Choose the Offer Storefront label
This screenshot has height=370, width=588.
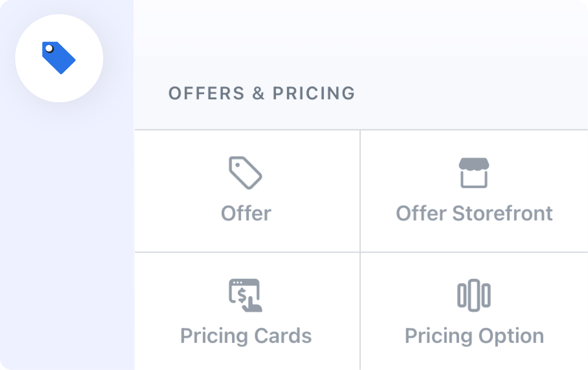474,213
